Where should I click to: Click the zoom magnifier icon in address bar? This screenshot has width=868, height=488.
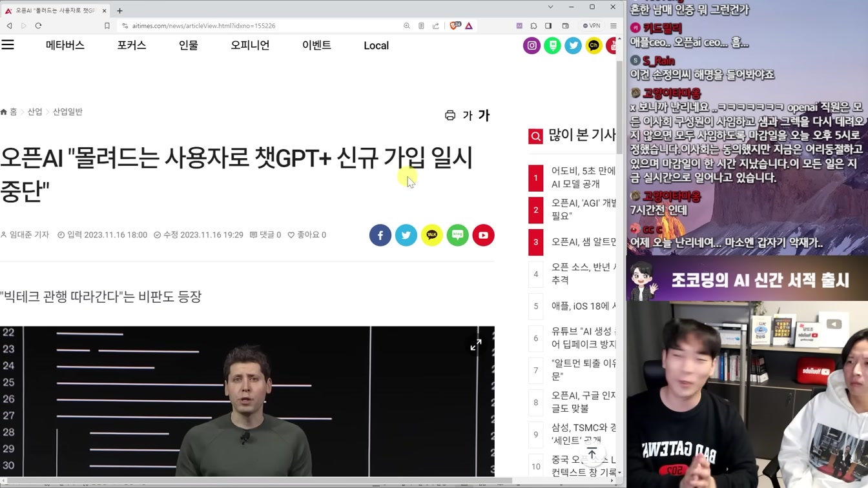[407, 26]
